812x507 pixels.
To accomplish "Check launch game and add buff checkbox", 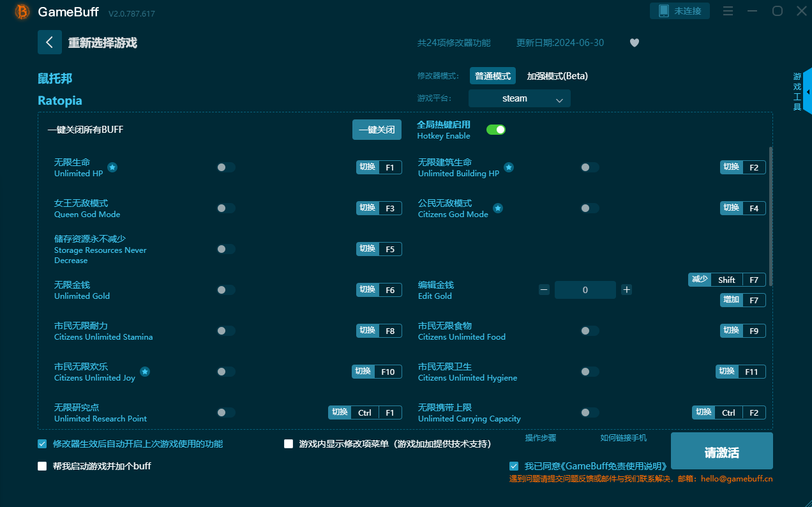I will 42,466.
